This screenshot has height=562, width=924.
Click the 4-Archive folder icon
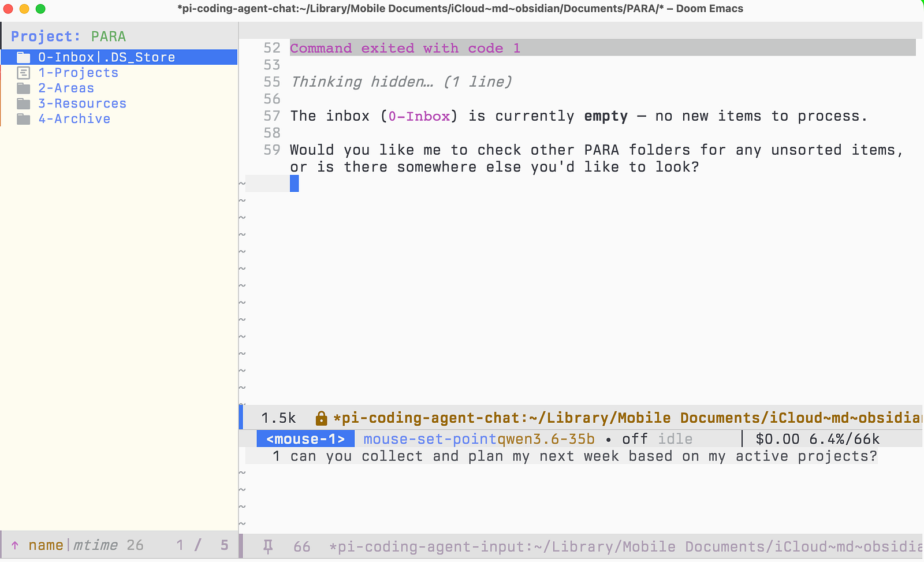pos(24,119)
